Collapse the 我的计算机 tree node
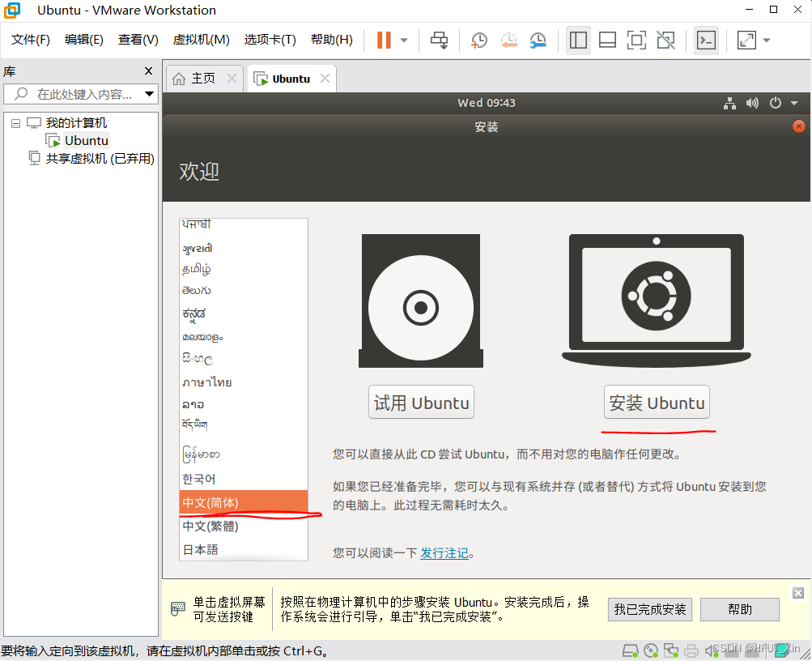This screenshot has height=661, width=812. (x=15, y=123)
